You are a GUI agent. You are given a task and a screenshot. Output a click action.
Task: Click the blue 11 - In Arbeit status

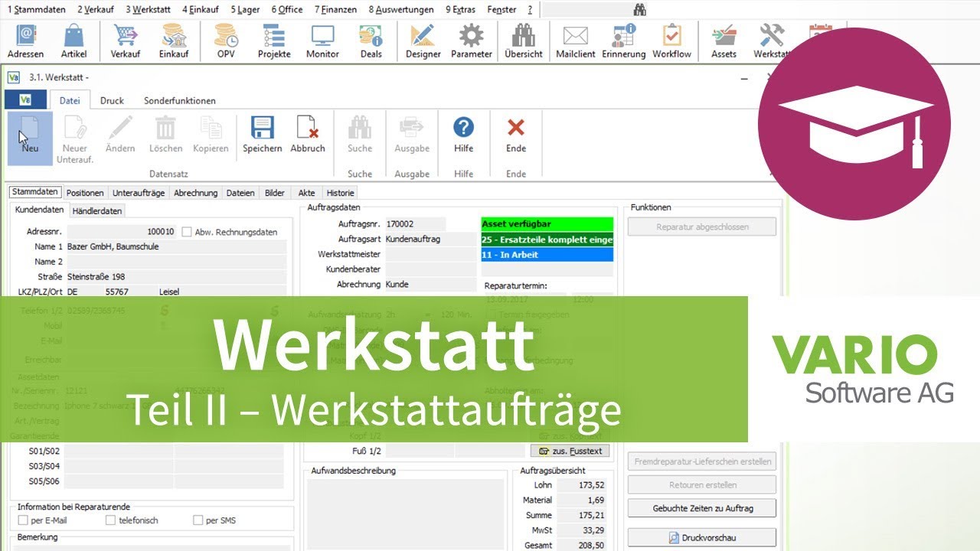[547, 254]
